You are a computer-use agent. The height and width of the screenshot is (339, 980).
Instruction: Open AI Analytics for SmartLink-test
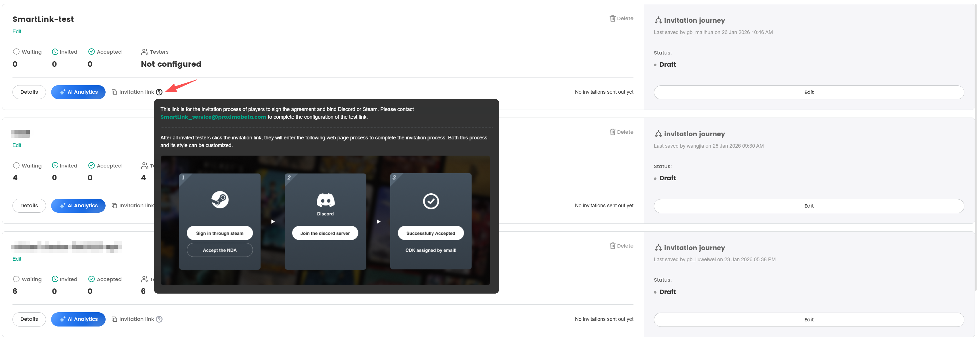click(x=78, y=92)
